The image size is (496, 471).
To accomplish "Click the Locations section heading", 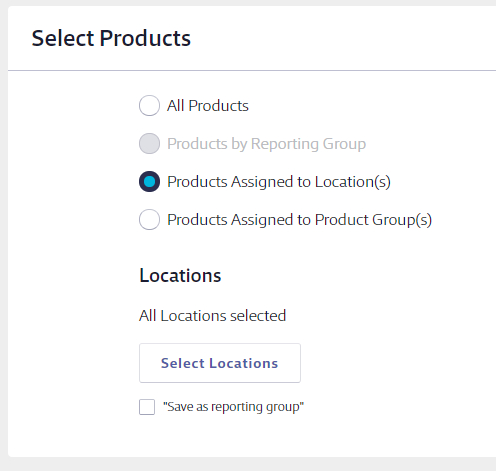I will click(x=180, y=276).
